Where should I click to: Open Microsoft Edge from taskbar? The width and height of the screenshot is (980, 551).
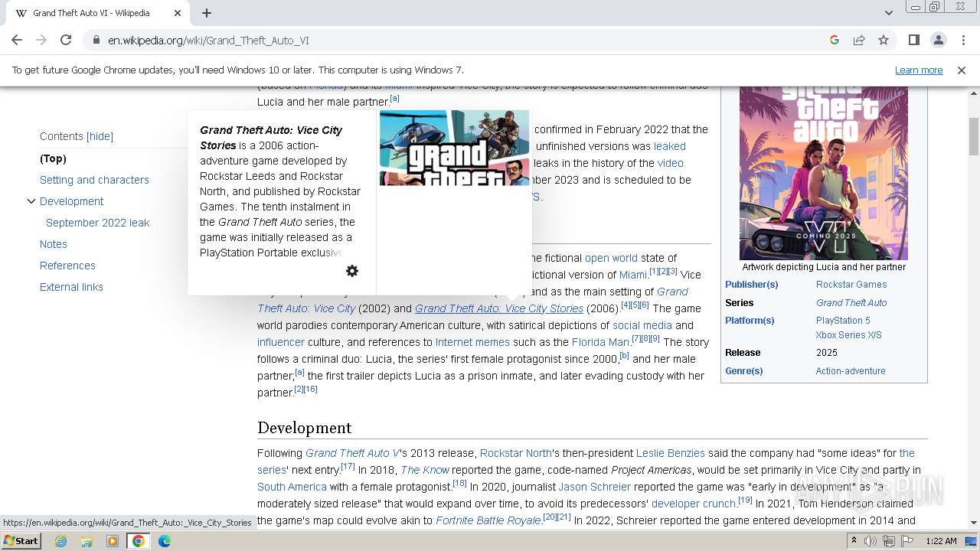[x=164, y=541]
